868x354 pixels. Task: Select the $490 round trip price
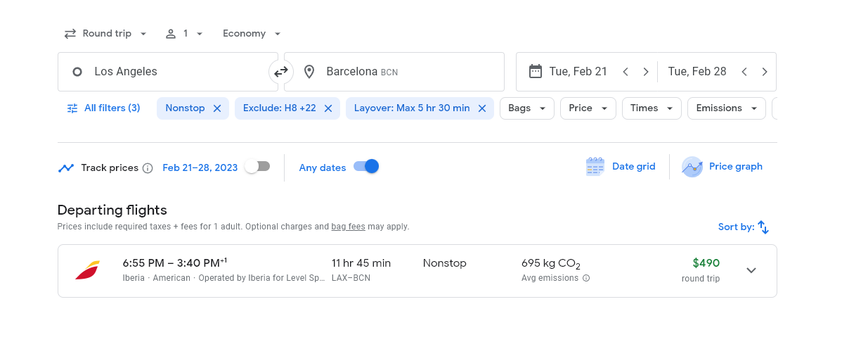point(706,263)
